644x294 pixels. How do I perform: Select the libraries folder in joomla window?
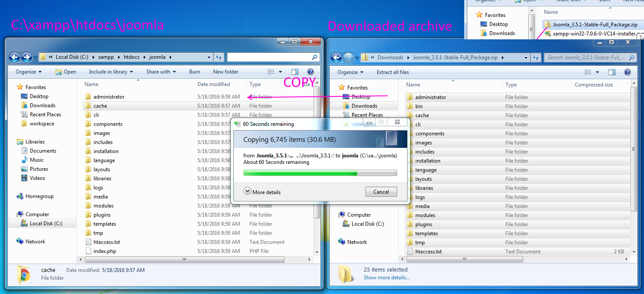point(102,179)
